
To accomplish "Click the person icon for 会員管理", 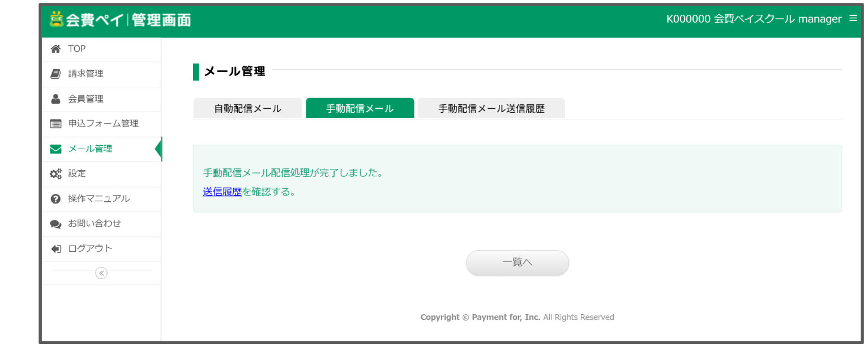I will tap(55, 99).
